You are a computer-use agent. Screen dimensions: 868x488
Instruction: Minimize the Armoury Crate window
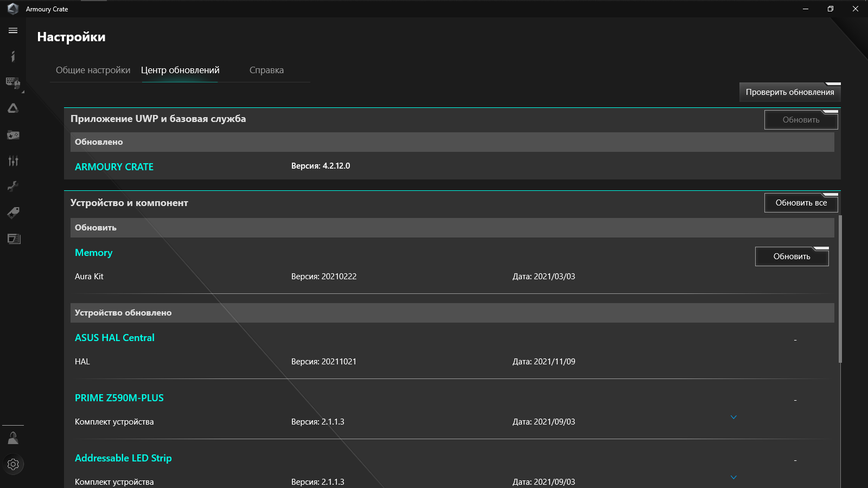pyautogui.click(x=806, y=9)
